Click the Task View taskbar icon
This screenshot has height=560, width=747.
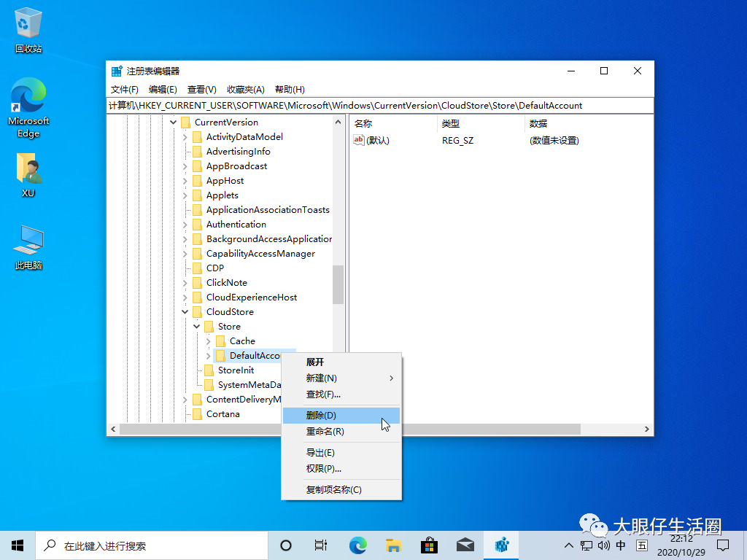tap(321, 545)
